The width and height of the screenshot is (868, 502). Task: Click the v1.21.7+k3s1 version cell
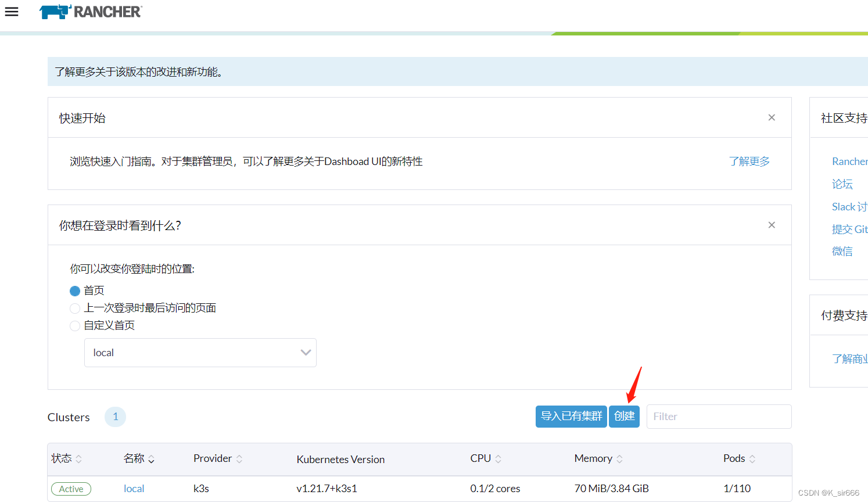pos(327,489)
